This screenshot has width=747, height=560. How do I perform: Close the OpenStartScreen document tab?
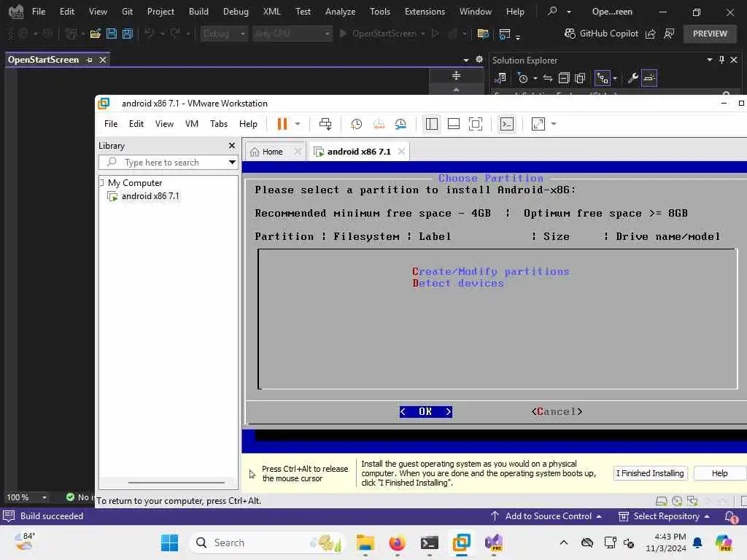pos(102,60)
